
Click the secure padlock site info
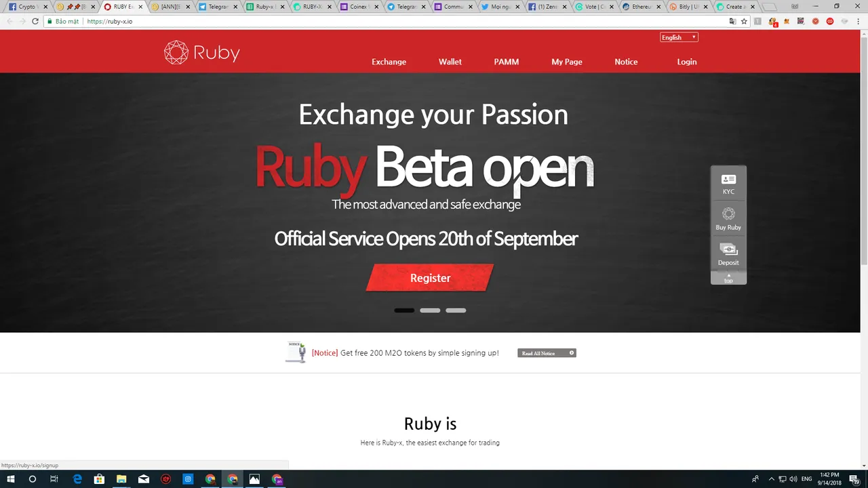(50, 21)
